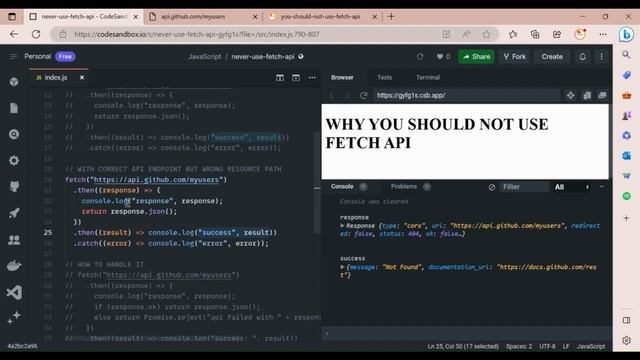Click the Share button
The width and height of the screenshot is (640, 360).
click(x=476, y=57)
